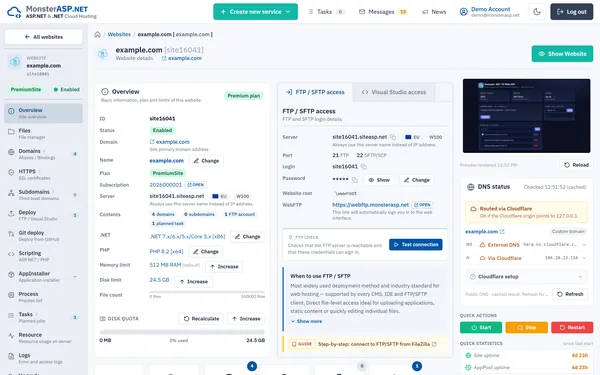The height and width of the screenshot is (375, 600).
Task: Click the home icon in breadcrumb
Action: point(98,34)
